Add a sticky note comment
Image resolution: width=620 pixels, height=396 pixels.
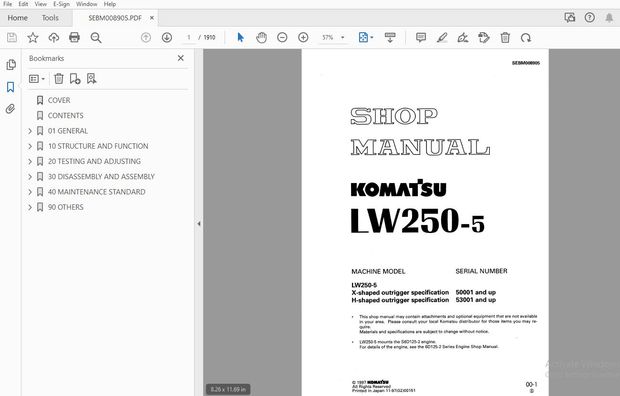(x=421, y=38)
